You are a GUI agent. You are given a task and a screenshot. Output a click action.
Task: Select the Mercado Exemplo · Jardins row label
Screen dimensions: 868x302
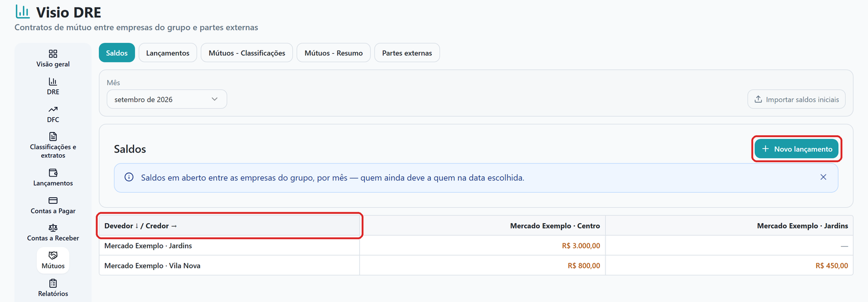(x=148, y=246)
